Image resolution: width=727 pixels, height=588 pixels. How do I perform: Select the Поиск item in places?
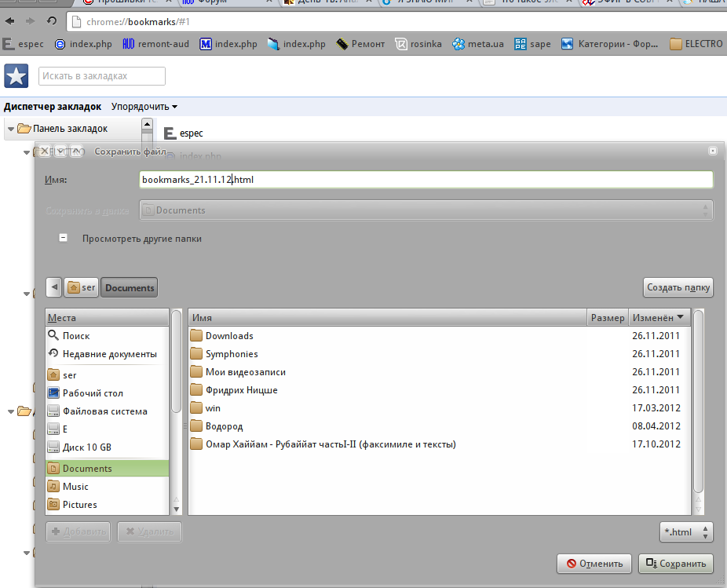point(76,336)
